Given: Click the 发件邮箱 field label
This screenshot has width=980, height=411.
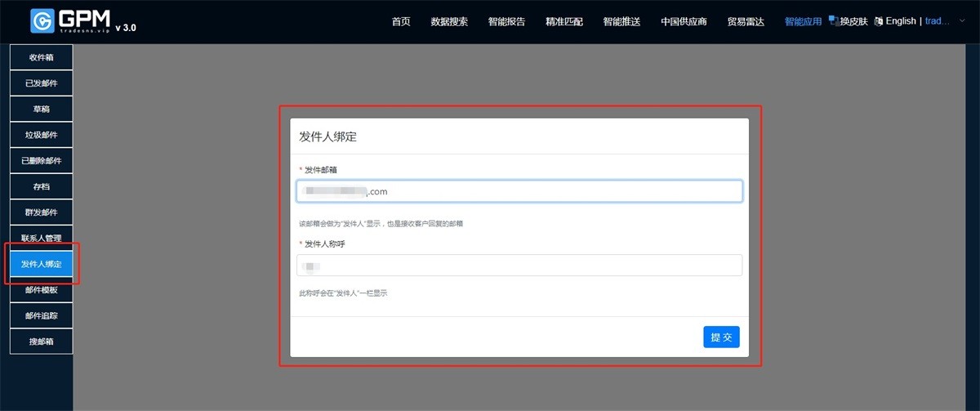Looking at the screenshot, I should tap(321, 169).
